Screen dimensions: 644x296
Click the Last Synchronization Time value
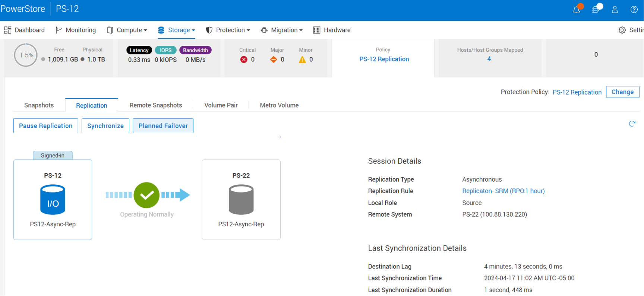[x=529, y=278]
